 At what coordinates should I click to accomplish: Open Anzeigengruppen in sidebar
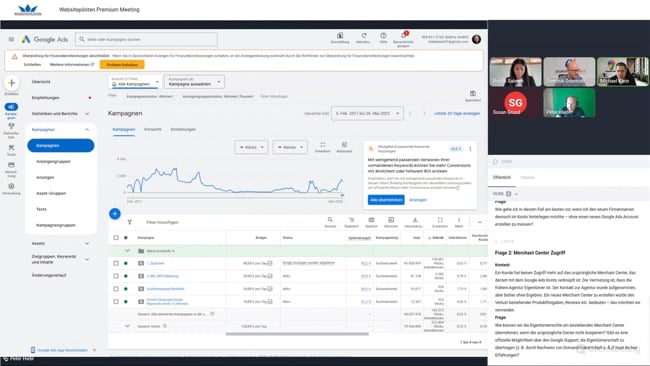pyautogui.click(x=53, y=161)
